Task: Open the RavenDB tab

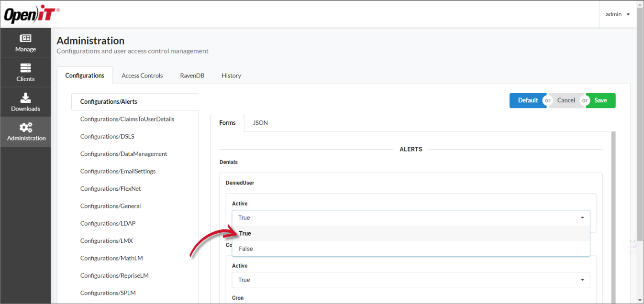Action: tap(192, 76)
